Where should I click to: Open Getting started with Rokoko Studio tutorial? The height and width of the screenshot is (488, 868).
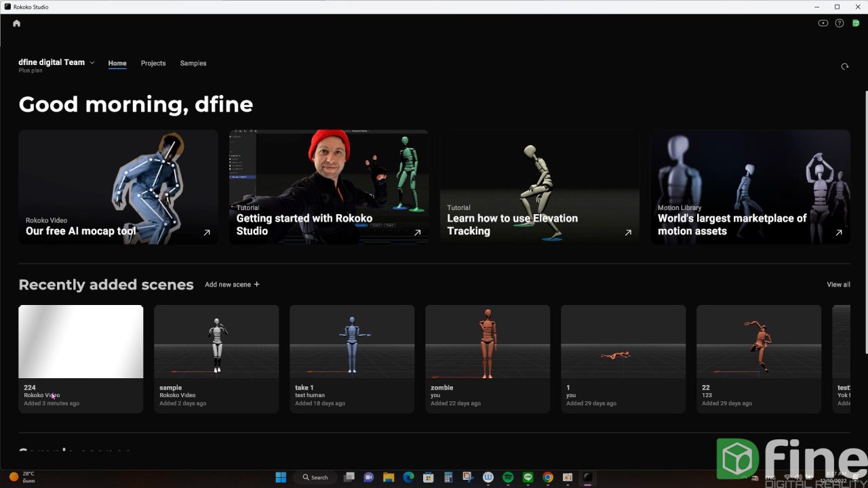pyautogui.click(x=329, y=187)
